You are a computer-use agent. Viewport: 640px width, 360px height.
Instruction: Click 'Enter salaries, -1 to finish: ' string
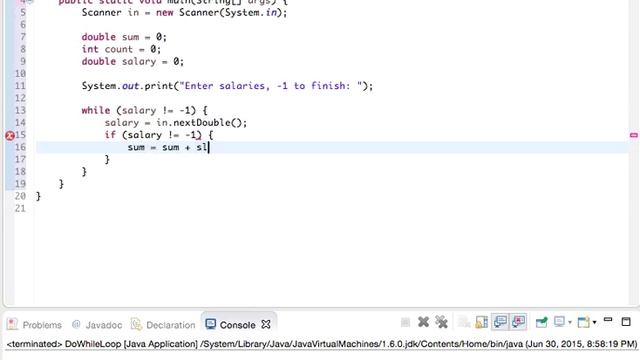(271, 86)
